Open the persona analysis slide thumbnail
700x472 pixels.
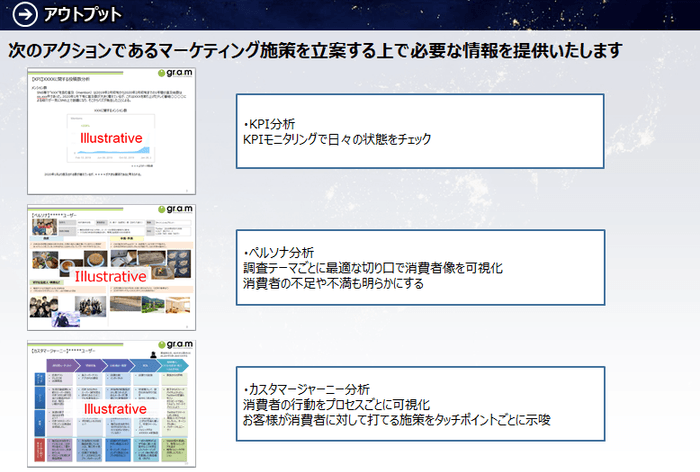112,267
